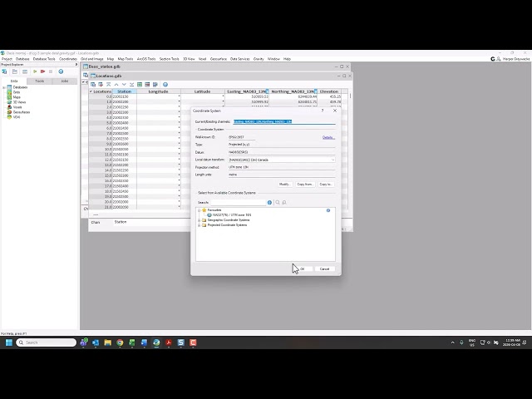Viewport: 532px width, 399px height.
Task: Click the open folder icon in Project Explorer toolbar
Action: pyautogui.click(x=15, y=71)
